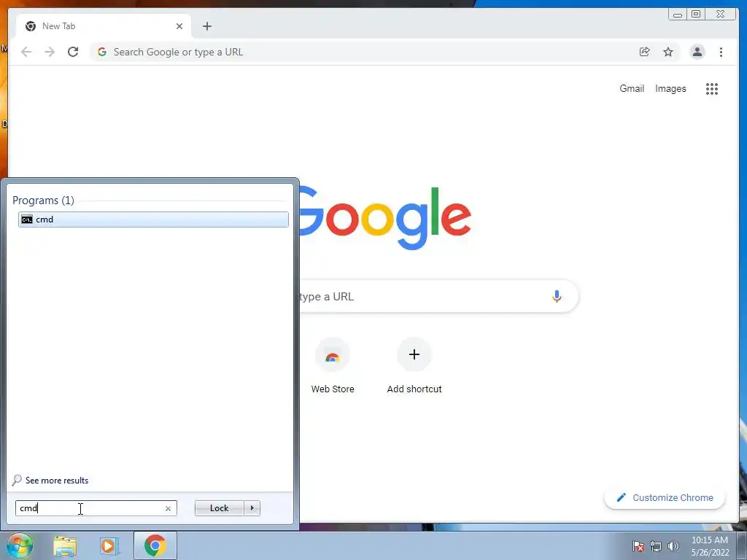The image size is (747, 560).
Task: Click the Chrome forward arrow button
Action: click(x=50, y=52)
